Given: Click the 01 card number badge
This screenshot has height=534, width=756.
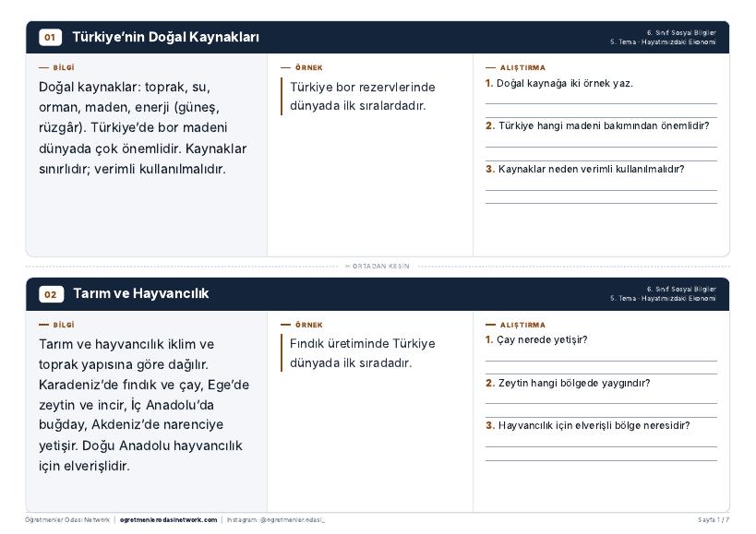Looking at the screenshot, I should pos(50,37).
